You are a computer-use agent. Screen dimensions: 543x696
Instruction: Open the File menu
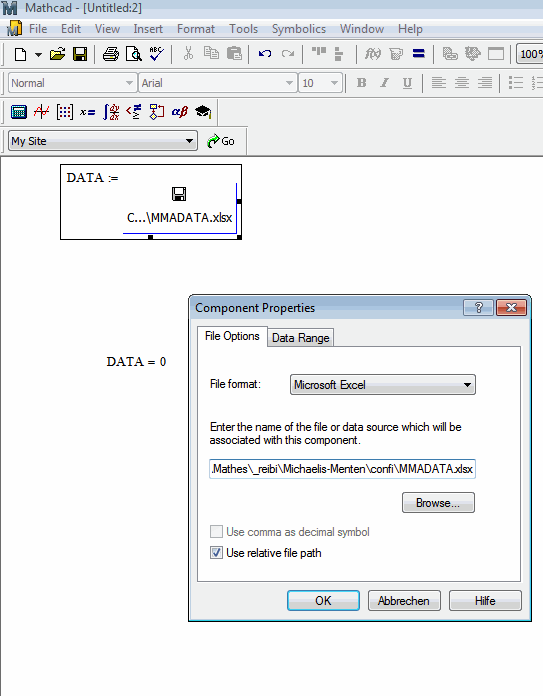38,29
